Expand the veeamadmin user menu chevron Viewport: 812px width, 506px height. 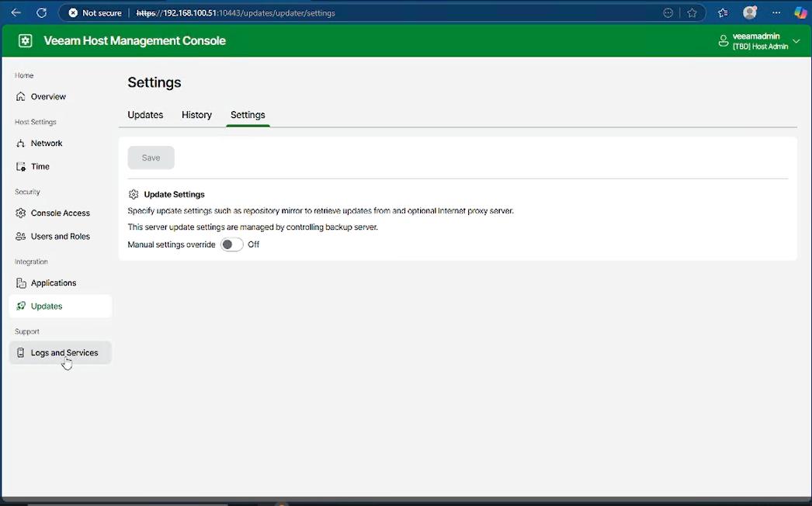click(x=796, y=41)
